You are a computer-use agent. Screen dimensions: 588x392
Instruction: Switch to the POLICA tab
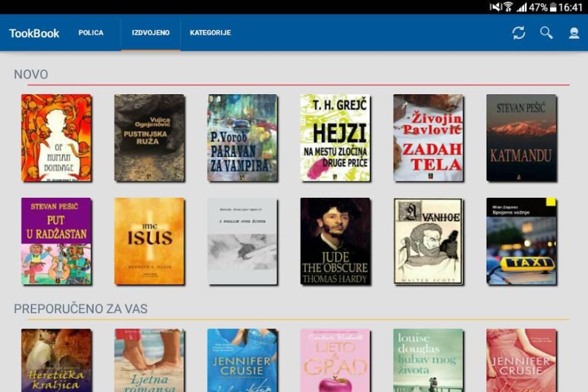(x=91, y=33)
